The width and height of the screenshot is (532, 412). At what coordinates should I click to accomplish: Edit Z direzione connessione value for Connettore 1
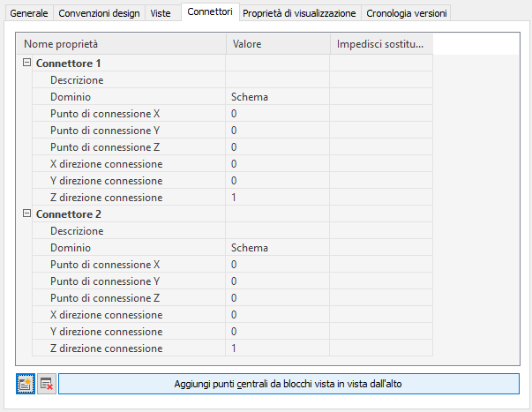[x=277, y=198]
